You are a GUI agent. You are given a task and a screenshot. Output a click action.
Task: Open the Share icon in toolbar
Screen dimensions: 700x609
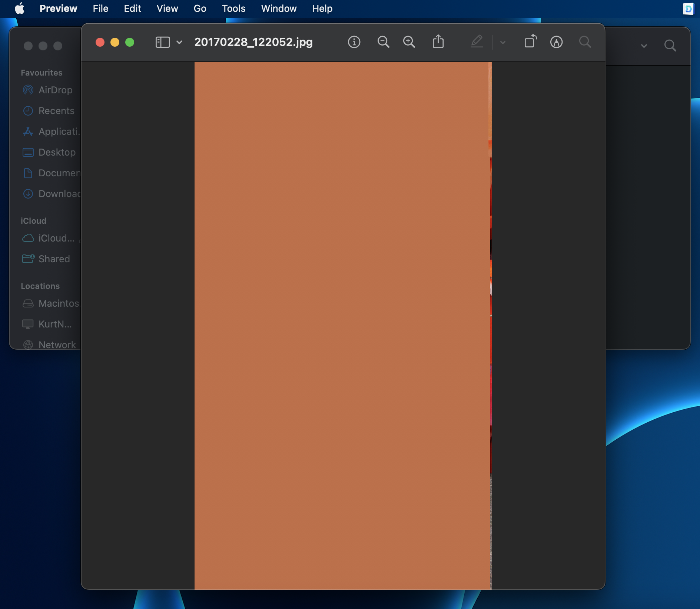pyautogui.click(x=438, y=42)
